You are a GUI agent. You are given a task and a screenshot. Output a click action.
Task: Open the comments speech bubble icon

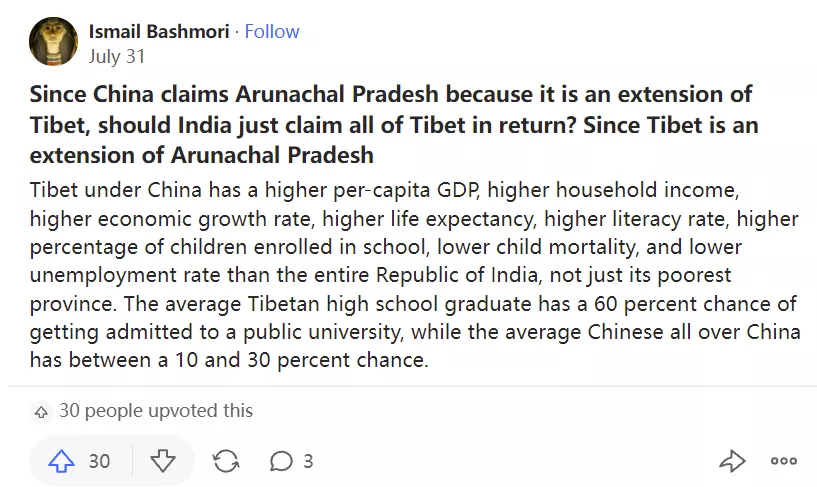pos(281,461)
